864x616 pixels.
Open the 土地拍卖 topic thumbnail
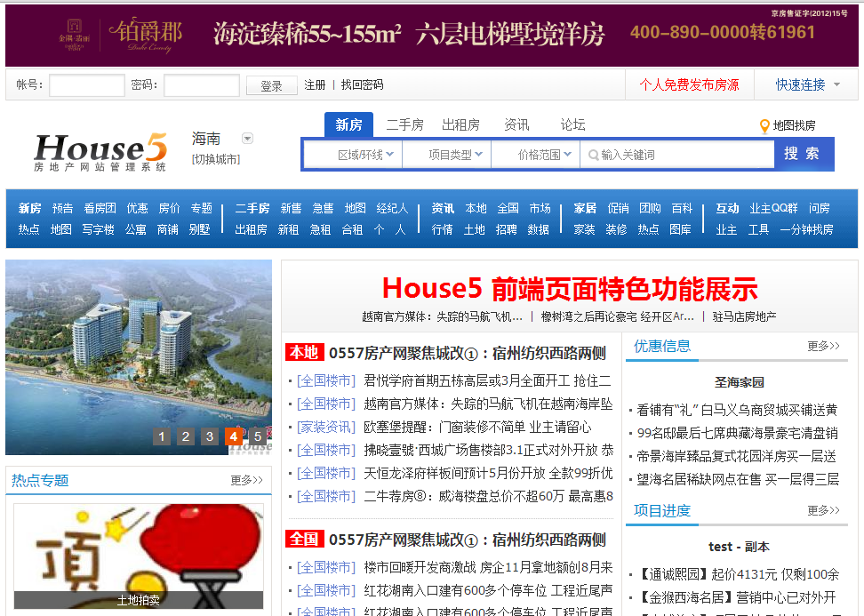pos(139,556)
